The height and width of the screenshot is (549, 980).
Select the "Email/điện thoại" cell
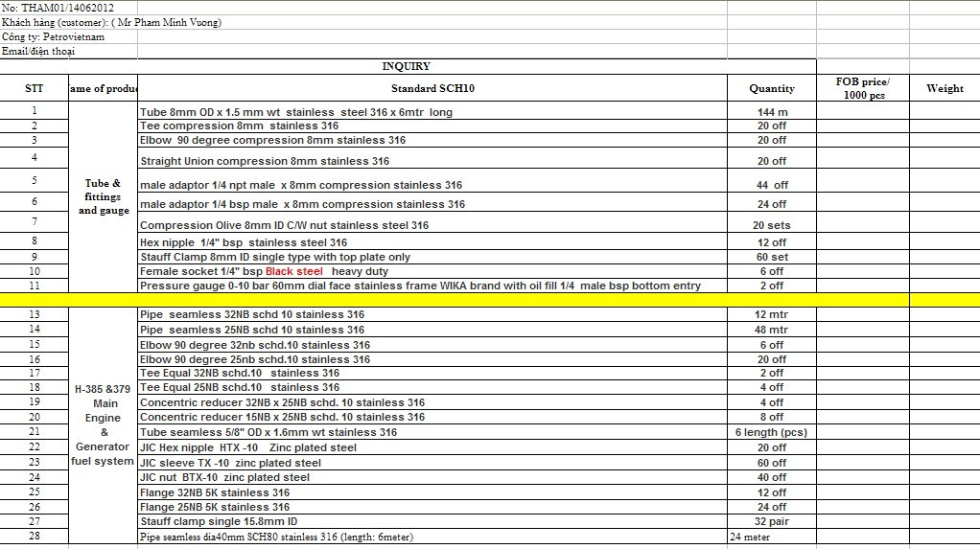point(38,51)
